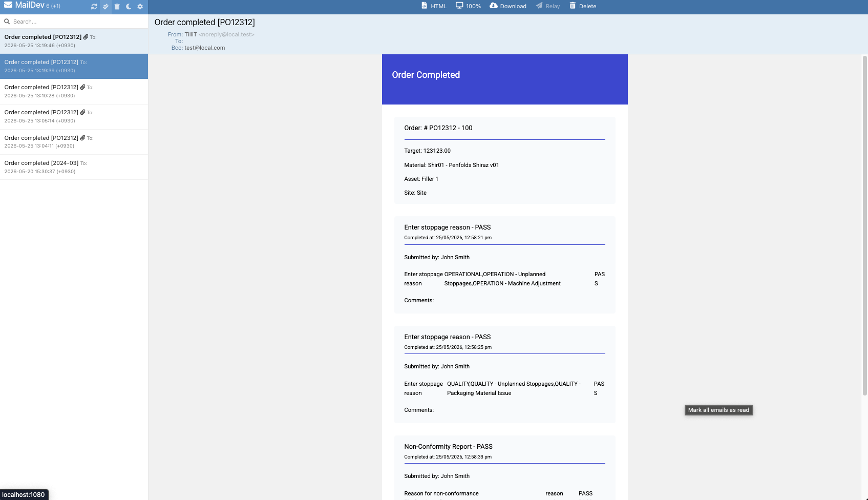The height and width of the screenshot is (500, 868).
Task: Click the email subject title Order completed [PO12312]
Action: tap(204, 22)
